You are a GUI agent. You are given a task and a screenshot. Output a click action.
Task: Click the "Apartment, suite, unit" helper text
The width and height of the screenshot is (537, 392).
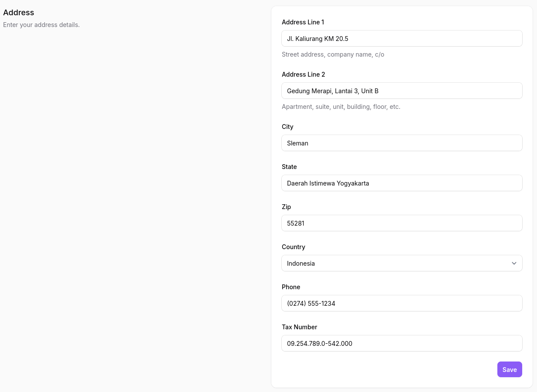tap(341, 107)
